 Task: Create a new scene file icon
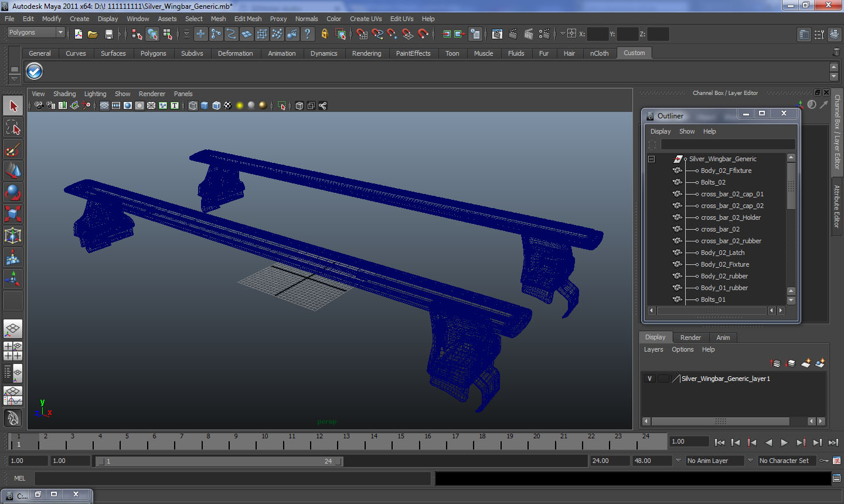click(79, 34)
